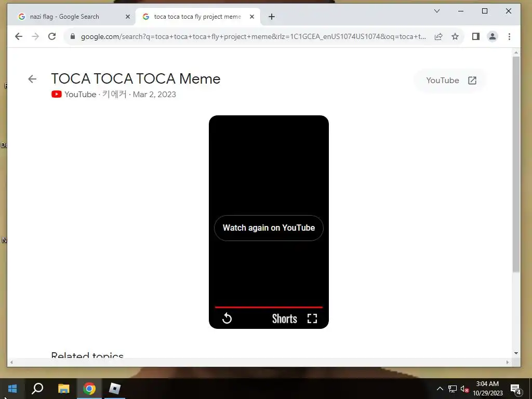Viewport: 532px width, 399px height.
Task: Open the notification center with 4 notifications
Action: coord(516,389)
